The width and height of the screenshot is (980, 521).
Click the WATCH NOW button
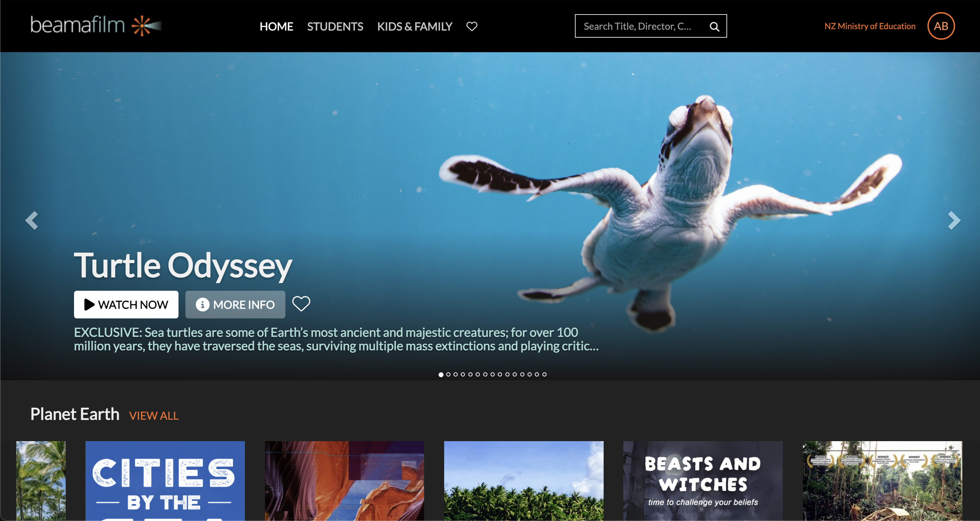pos(126,305)
